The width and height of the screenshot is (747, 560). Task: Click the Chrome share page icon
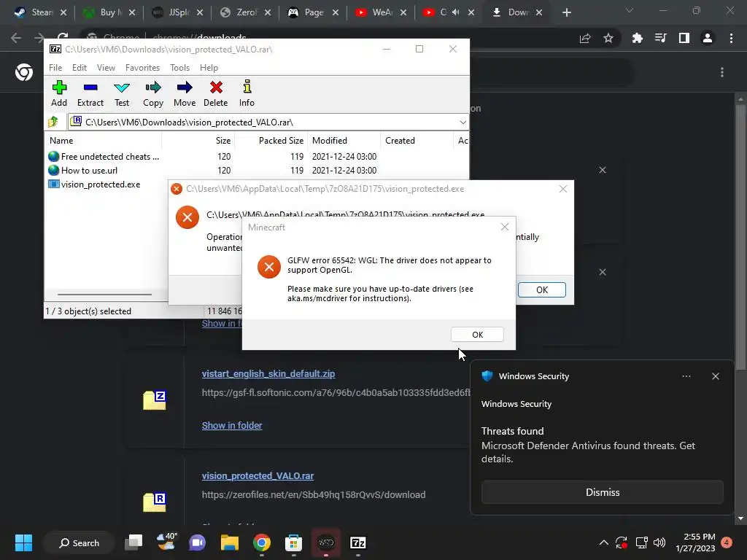(585, 38)
